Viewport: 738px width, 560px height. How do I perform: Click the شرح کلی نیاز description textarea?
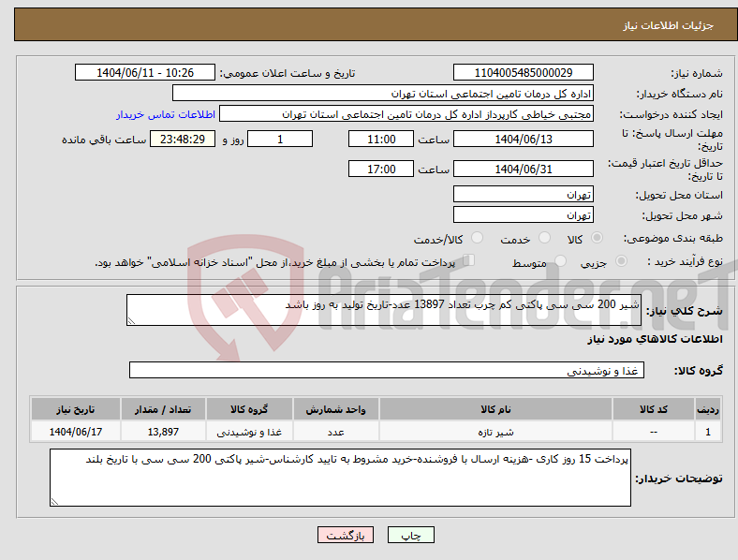pyautogui.click(x=384, y=310)
